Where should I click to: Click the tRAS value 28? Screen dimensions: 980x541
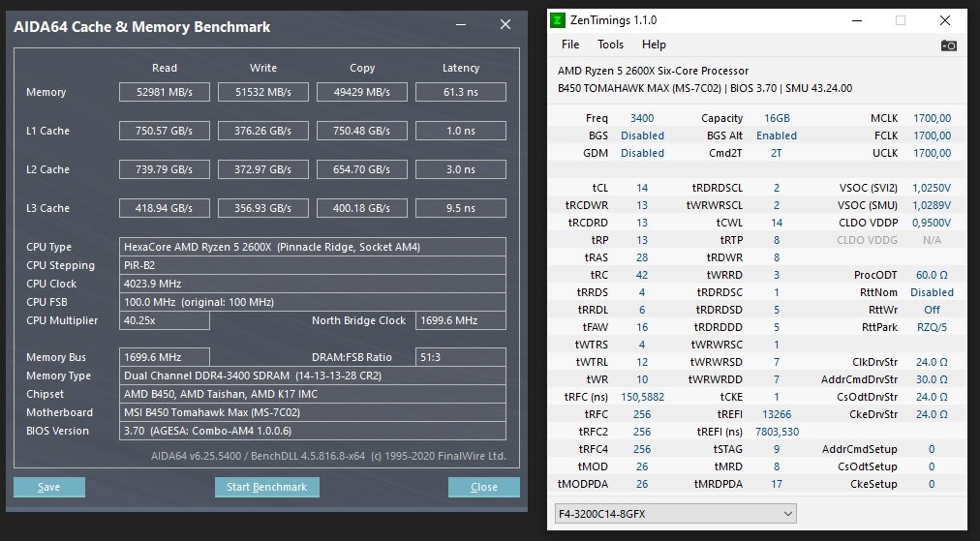click(x=642, y=257)
